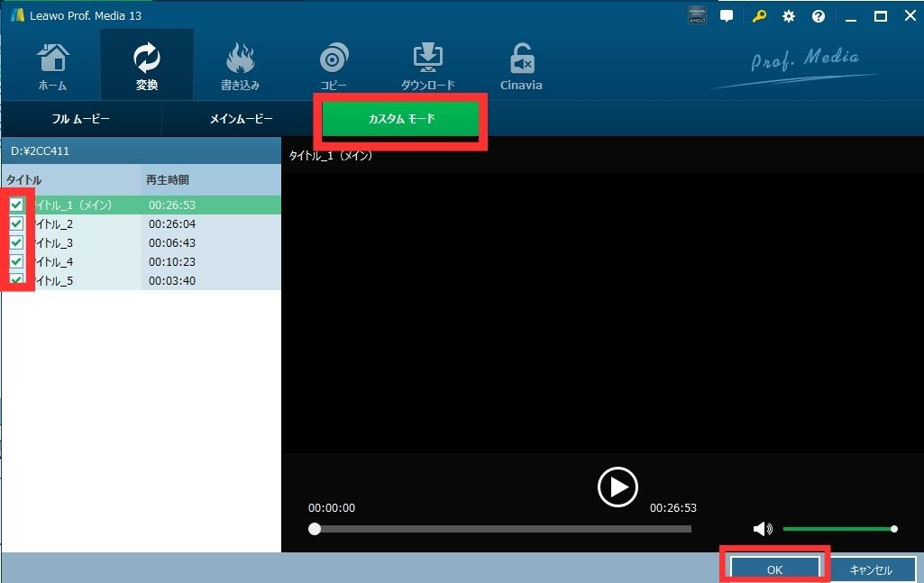Click the green volume slider

[837, 529]
